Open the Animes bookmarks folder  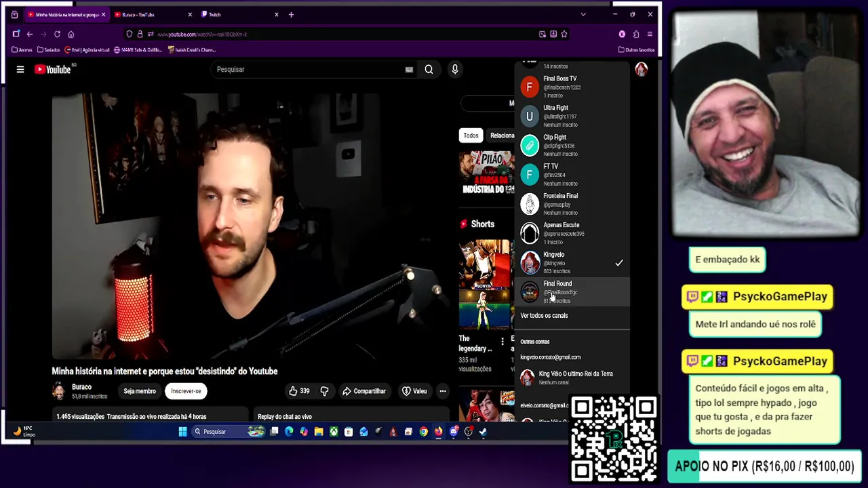coord(22,49)
